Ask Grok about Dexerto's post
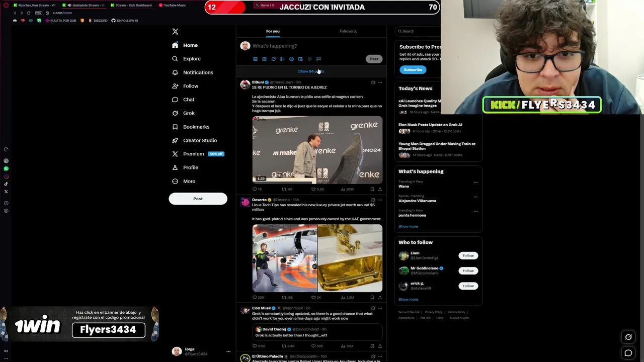This screenshot has width=644, height=362. [x=373, y=200]
